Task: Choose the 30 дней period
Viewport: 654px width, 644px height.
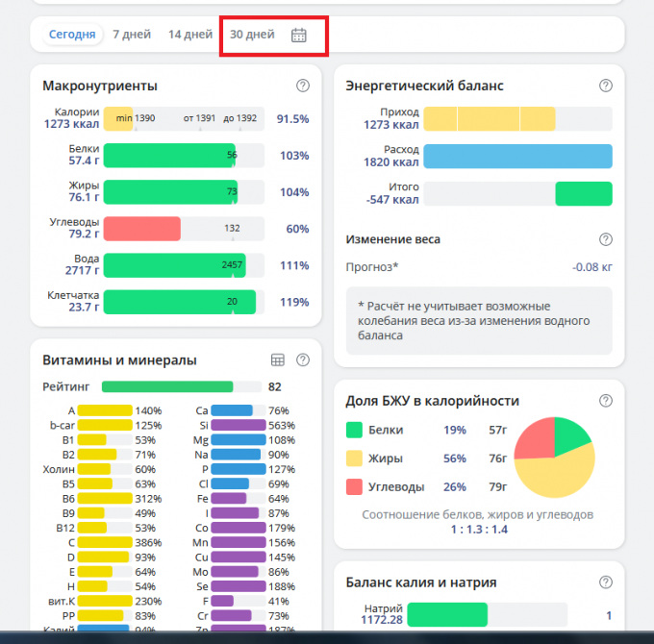Action: tap(252, 35)
